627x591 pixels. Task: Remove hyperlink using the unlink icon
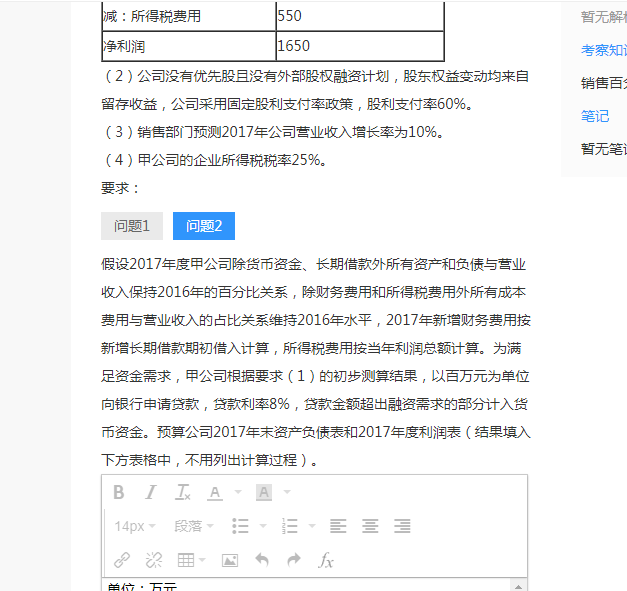153,560
